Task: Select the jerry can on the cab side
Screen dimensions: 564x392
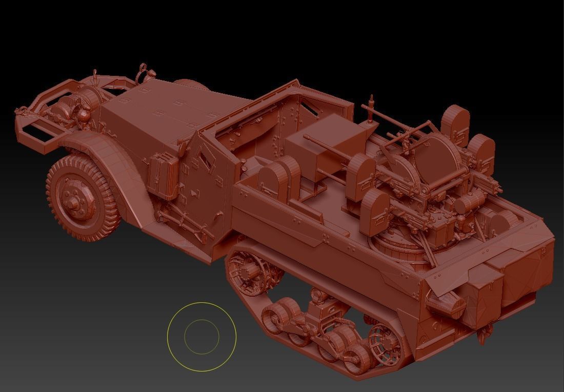Action: pos(164,176)
